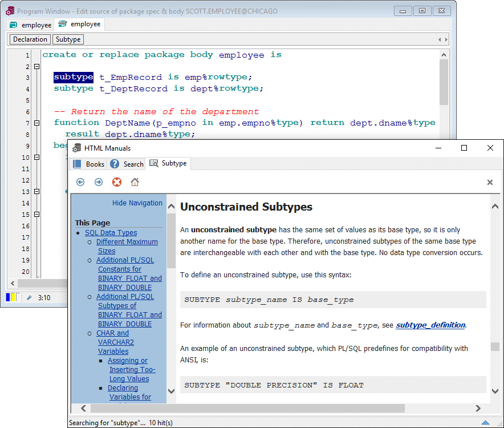Collapse the code fold marker on line 2
Viewport: 504px width, 428px height.
[37, 66]
